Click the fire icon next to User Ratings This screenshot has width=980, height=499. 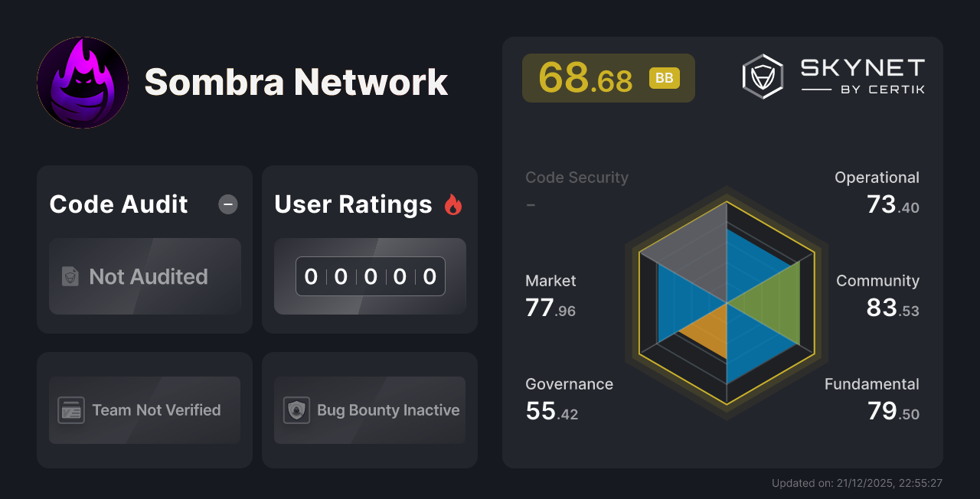(x=453, y=204)
